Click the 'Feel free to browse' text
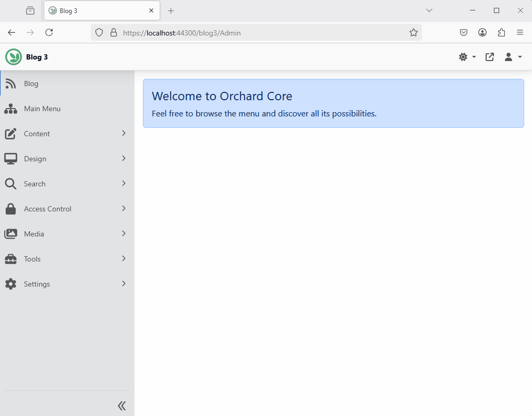 coord(264,113)
